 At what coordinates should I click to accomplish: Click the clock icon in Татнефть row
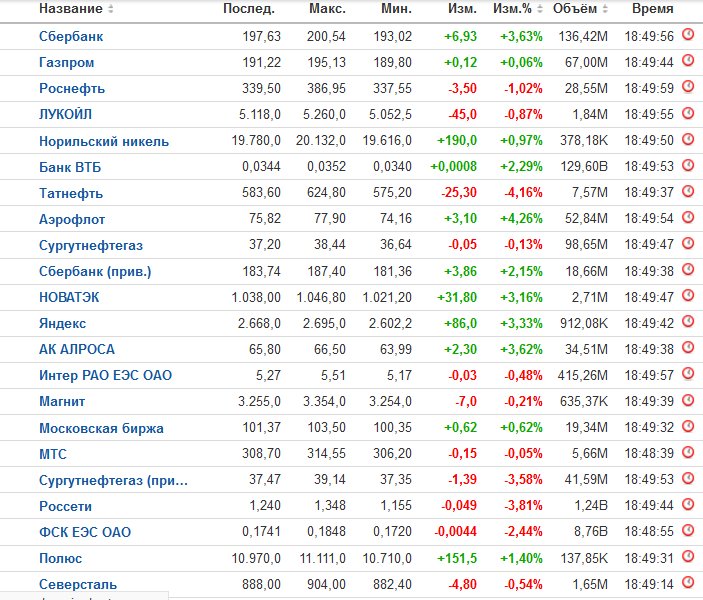point(688,191)
